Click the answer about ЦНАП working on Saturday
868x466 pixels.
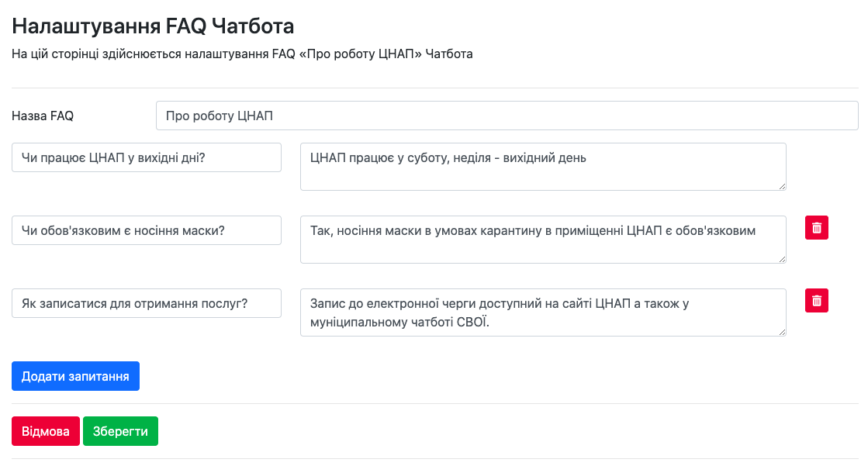click(x=543, y=166)
